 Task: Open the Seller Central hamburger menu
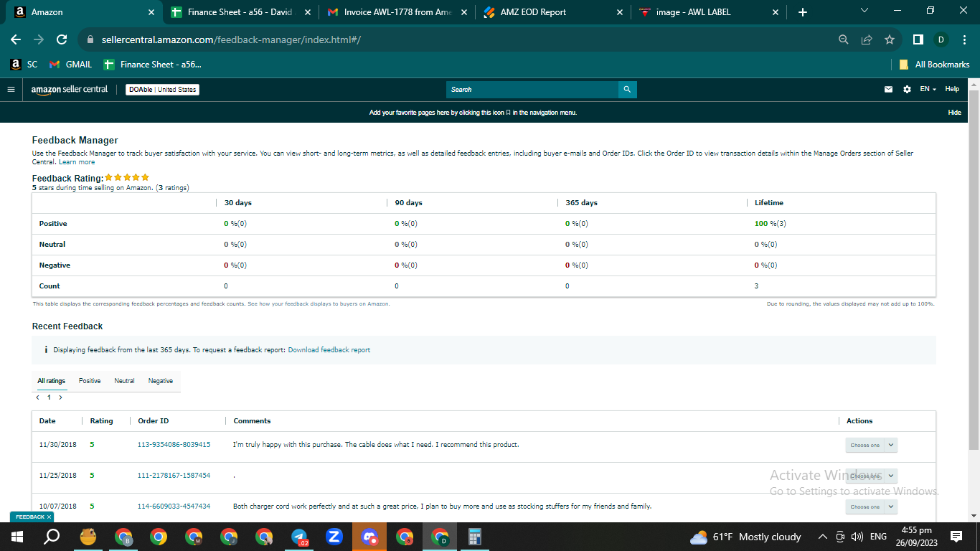click(x=11, y=90)
